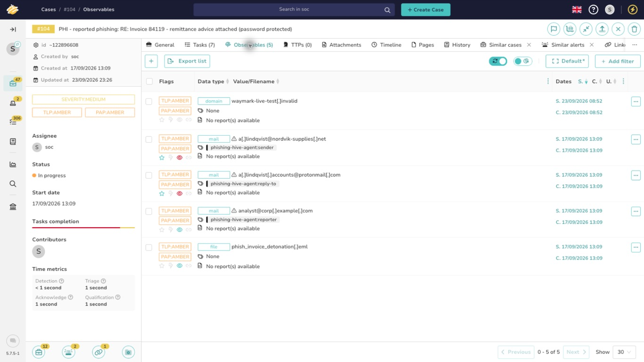This screenshot has width=644, height=362.
Task: Open the similar alerts siren icon at bottom
Action: point(68,352)
